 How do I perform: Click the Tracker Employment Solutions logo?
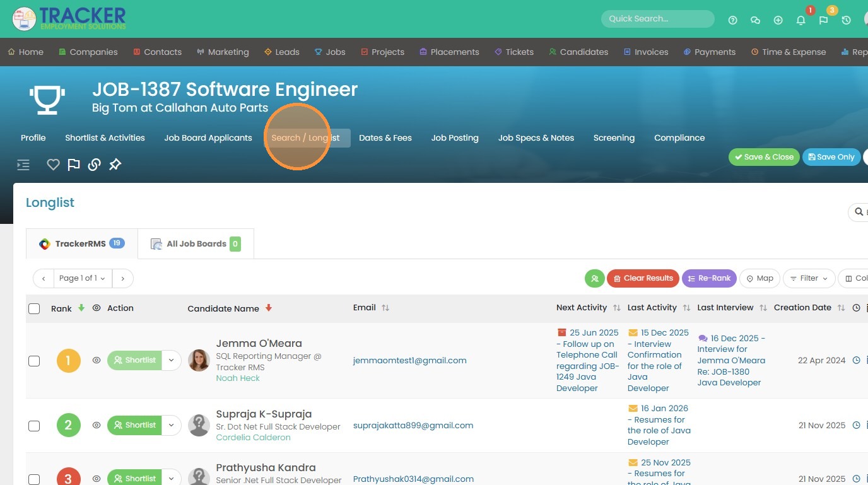69,19
